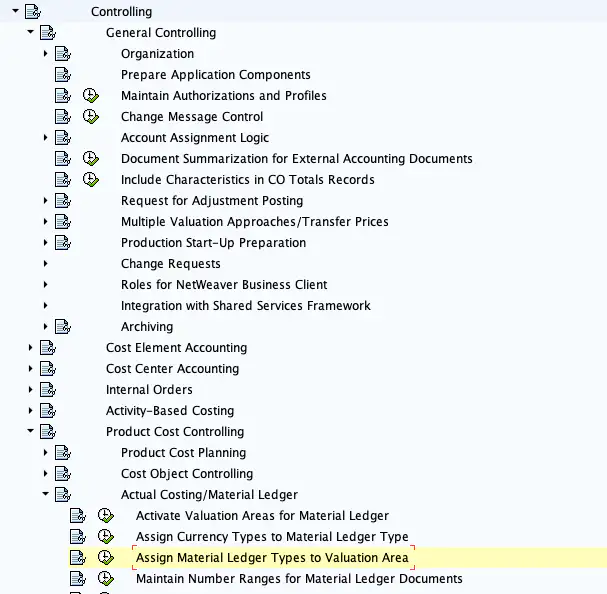Screen dimensions: 607x594
Task: Select 'Maintain Number Ranges for Material Ledger Documents'
Action: tap(299, 579)
